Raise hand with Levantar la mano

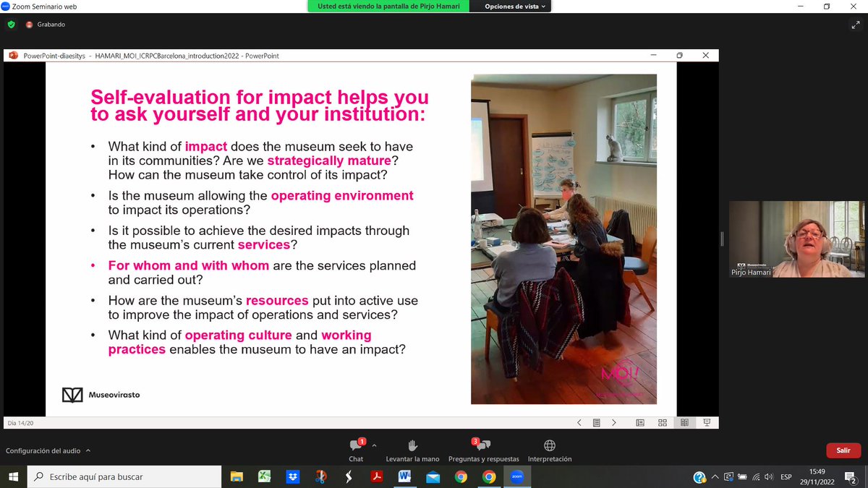[412, 450]
